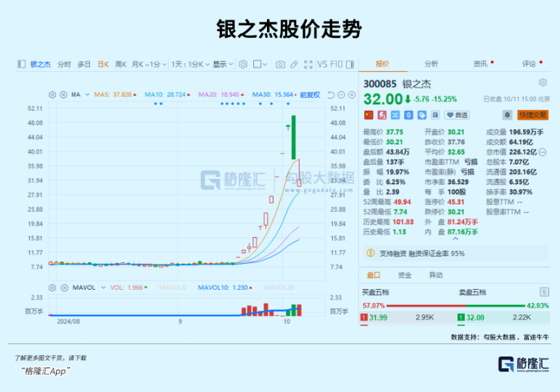The height and width of the screenshot is (392, 560).
Task: Switch to 分时 intraday view
Action: pyautogui.click(x=65, y=64)
